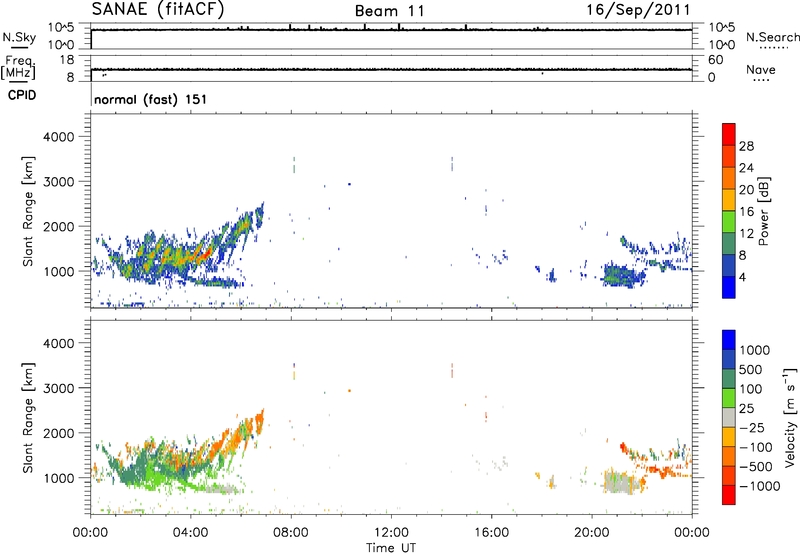Screen dimensions: 800x554
Task: Click the gray low-velocity patch near 21:00 UT in the velocity panel
Action: coord(617,482)
